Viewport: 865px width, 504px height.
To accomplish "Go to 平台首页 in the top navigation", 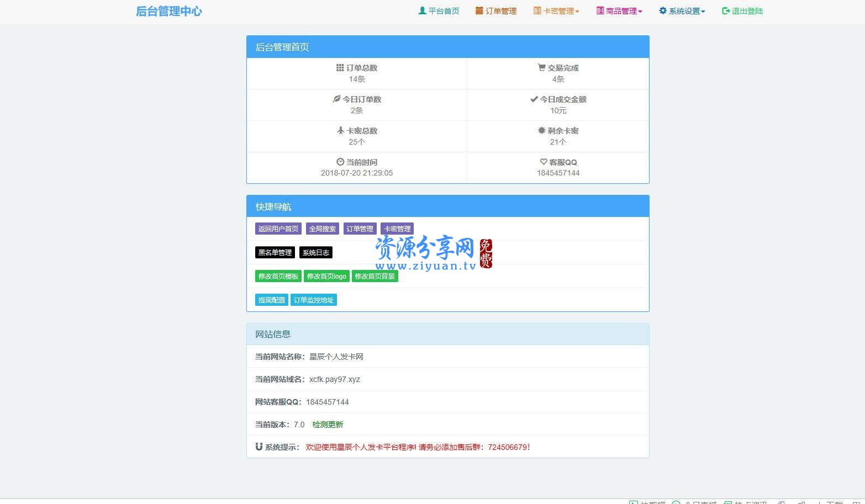I will pyautogui.click(x=439, y=11).
